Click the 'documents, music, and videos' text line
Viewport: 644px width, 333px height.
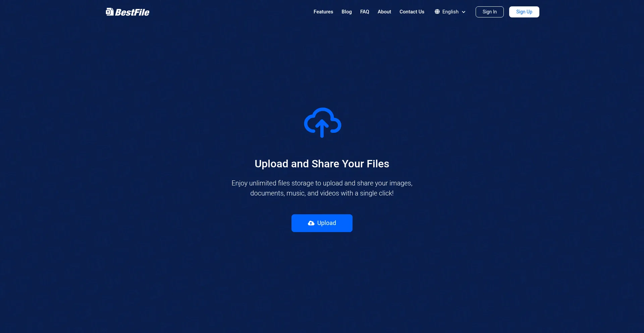point(322,193)
